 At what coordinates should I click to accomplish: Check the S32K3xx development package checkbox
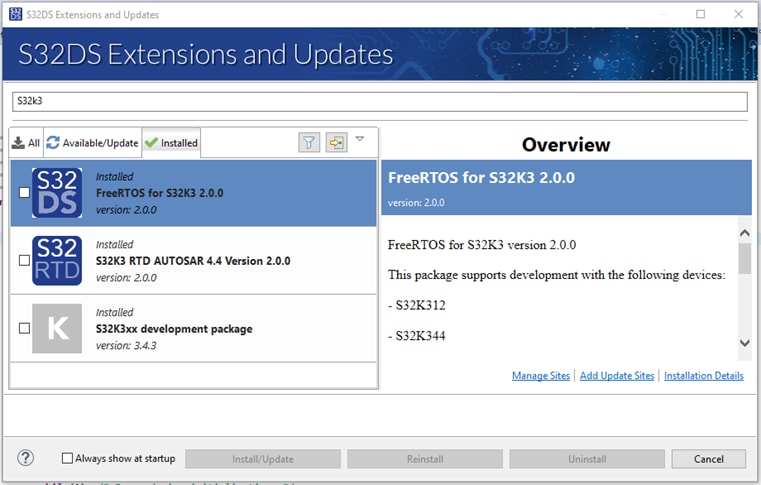[24, 329]
